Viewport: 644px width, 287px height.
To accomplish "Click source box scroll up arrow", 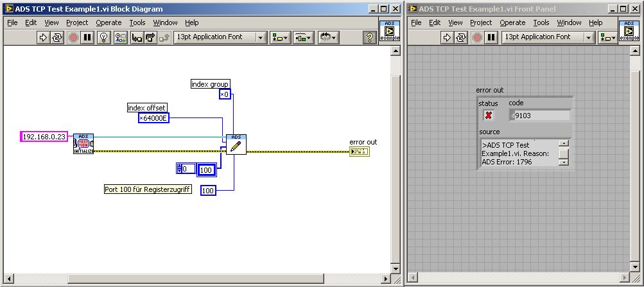I will tap(564, 143).
